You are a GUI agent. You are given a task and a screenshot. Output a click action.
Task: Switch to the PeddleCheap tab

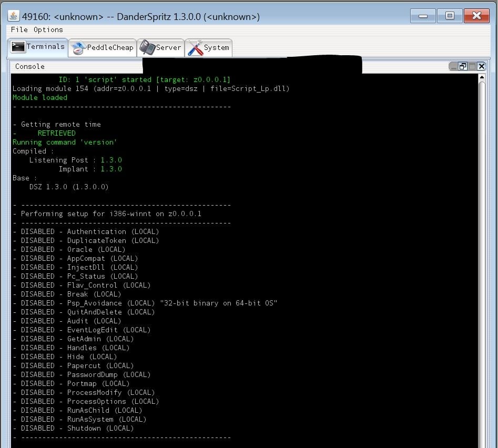point(102,48)
